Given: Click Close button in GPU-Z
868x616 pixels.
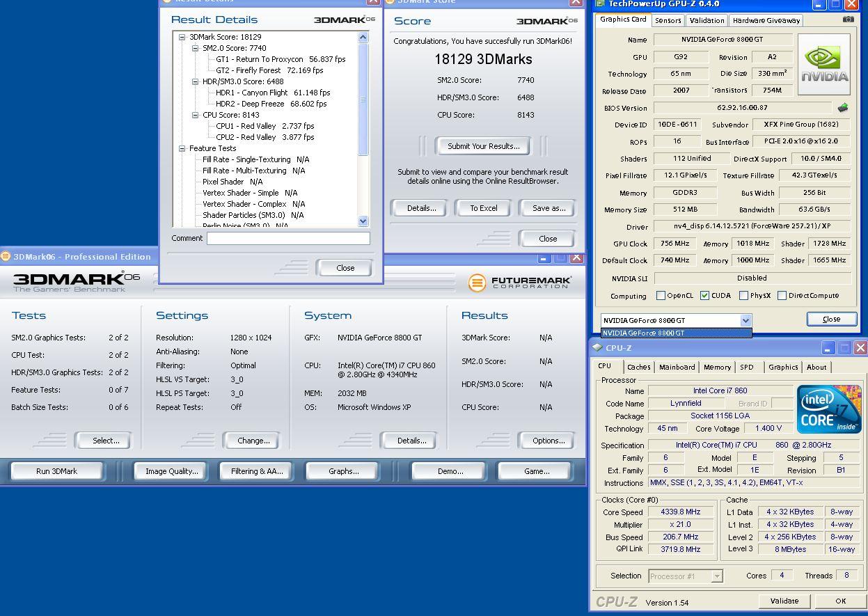Looking at the screenshot, I should pyautogui.click(x=831, y=319).
